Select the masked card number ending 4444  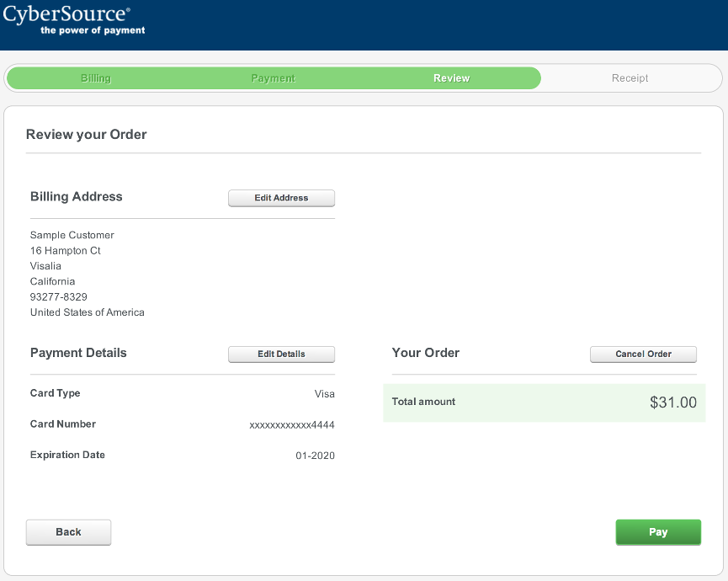[x=292, y=425]
